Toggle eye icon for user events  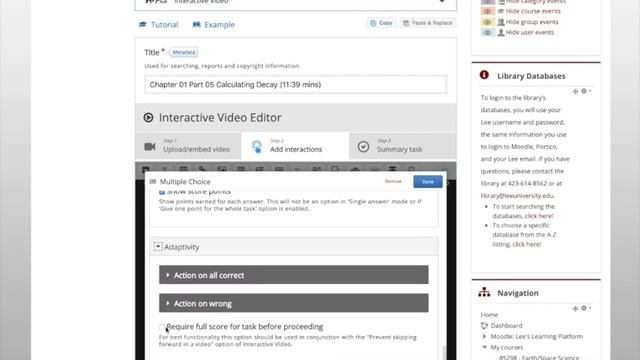487,33
